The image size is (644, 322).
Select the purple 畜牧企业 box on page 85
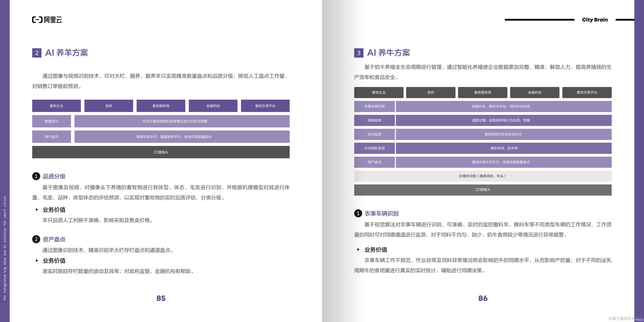click(56, 106)
